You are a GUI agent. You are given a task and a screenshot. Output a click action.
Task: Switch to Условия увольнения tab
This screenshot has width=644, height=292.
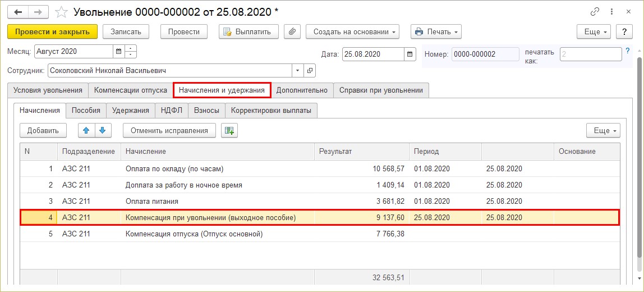48,90
